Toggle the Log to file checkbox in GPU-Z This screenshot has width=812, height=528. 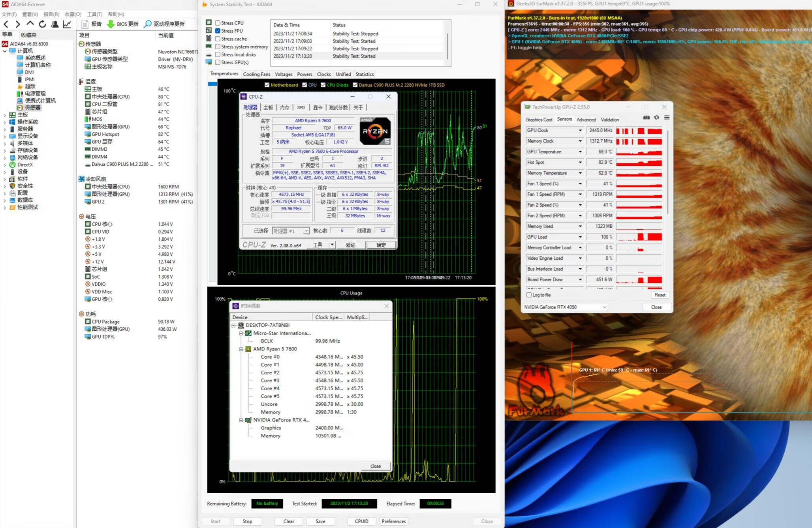tap(529, 295)
